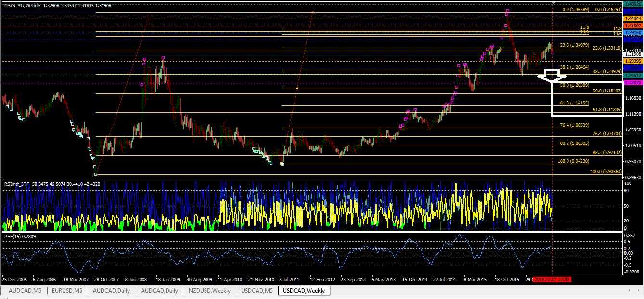Click the 23 Sep 2012 date on time axis
This screenshot has width=644, height=299.
click(353, 279)
